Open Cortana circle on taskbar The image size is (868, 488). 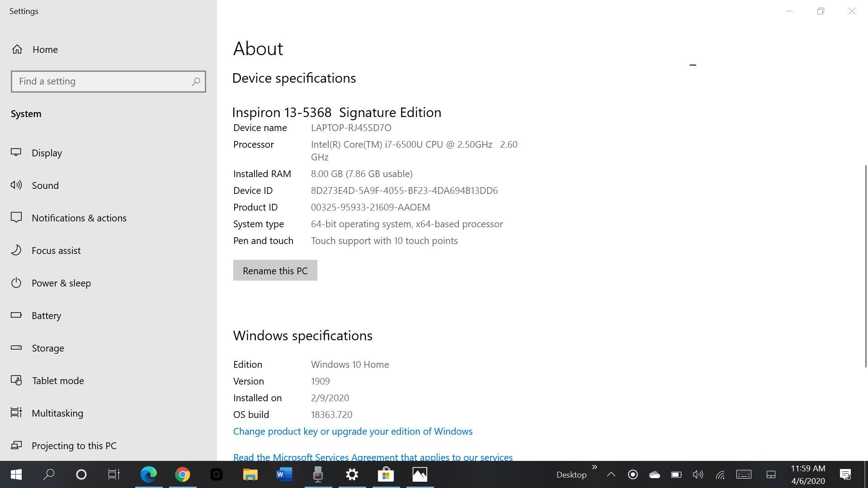81,474
